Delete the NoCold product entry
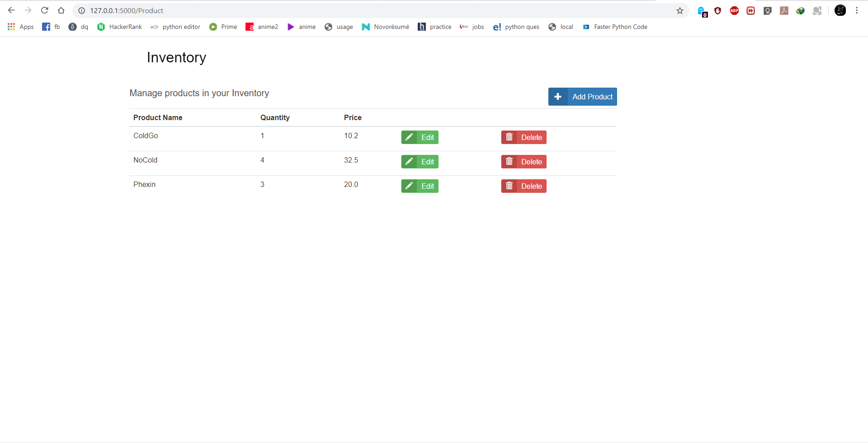 524,161
